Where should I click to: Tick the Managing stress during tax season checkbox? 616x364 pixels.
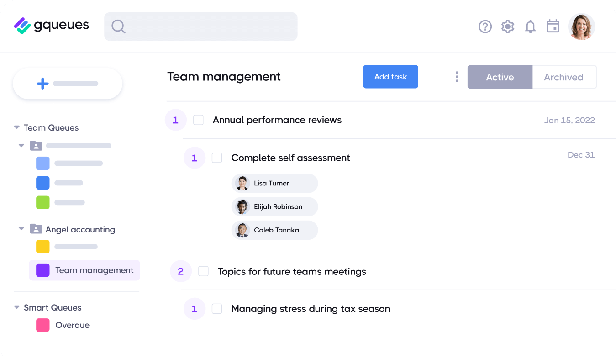(x=217, y=309)
